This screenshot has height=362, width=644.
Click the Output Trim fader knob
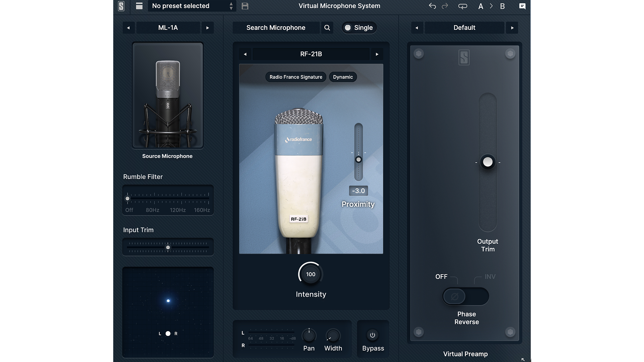(488, 162)
